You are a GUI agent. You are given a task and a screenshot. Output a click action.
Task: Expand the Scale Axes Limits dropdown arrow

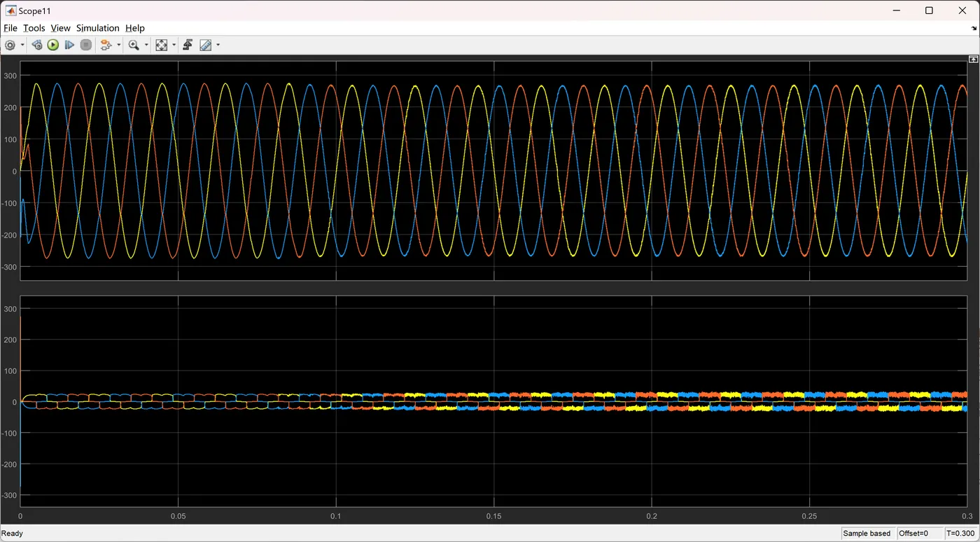[x=174, y=45]
